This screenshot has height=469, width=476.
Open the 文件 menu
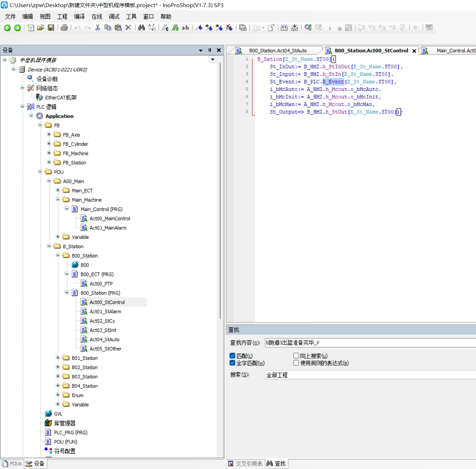(x=10, y=16)
